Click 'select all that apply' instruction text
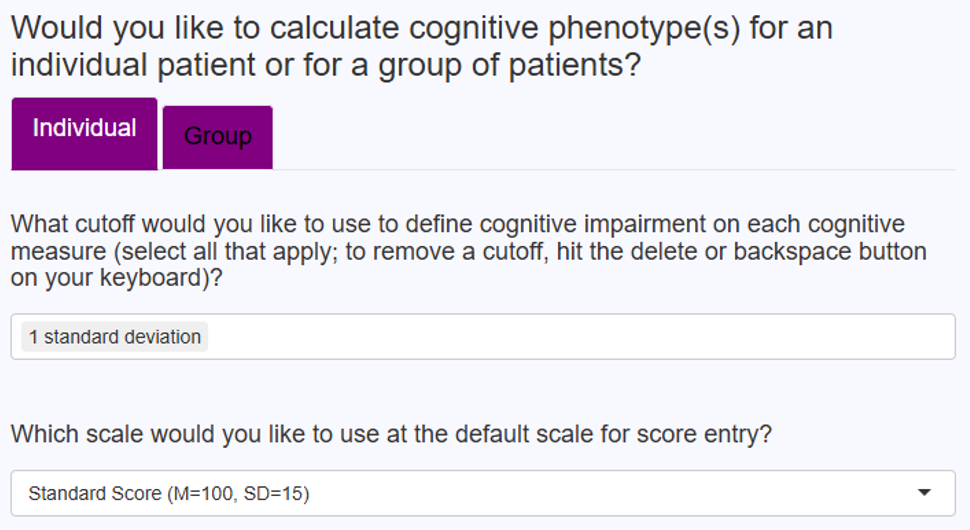 click(246, 251)
